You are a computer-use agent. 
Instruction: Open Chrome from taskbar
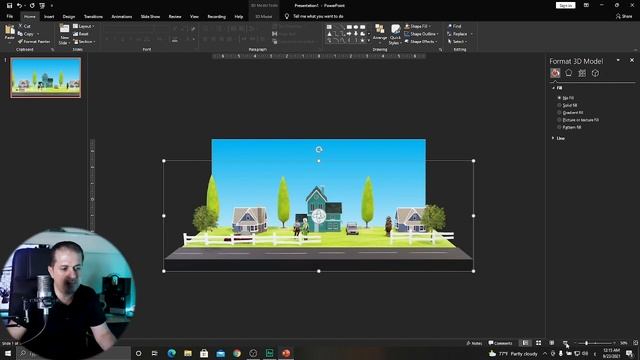tap(237, 353)
